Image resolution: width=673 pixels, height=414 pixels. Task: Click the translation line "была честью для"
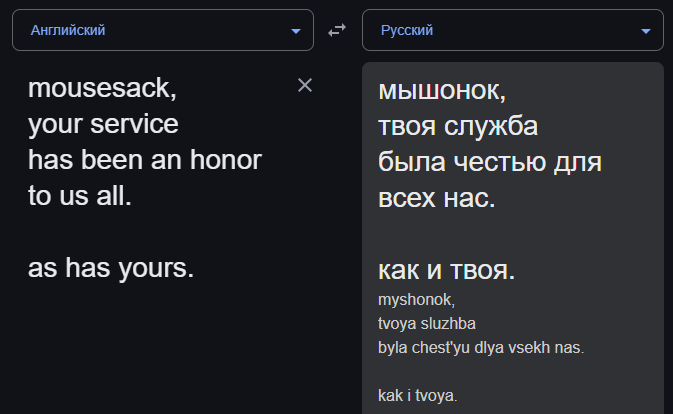[488, 162]
